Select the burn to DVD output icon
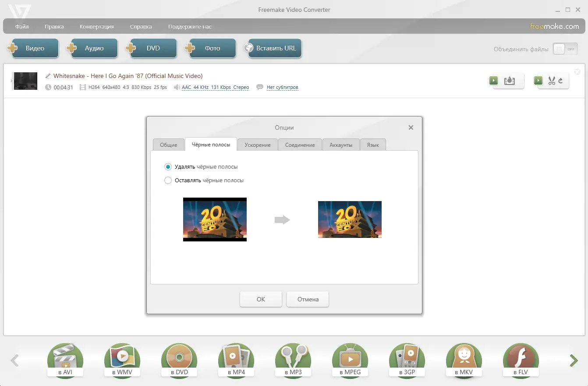Viewport: 588px width, 386px height. tap(179, 361)
